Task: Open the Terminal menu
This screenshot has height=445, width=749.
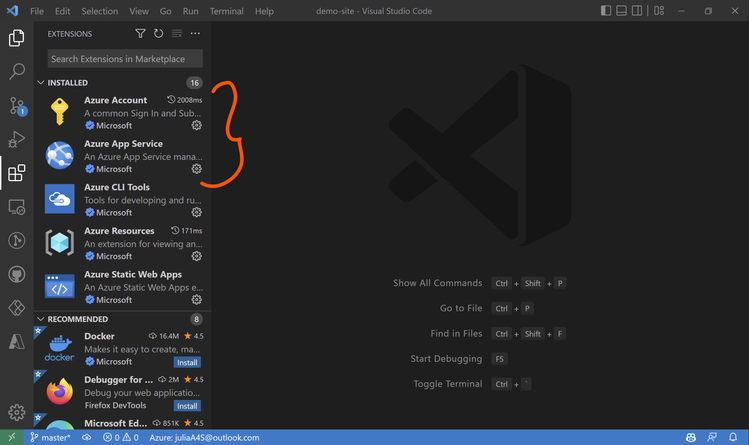Action: pyautogui.click(x=226, y=11)
